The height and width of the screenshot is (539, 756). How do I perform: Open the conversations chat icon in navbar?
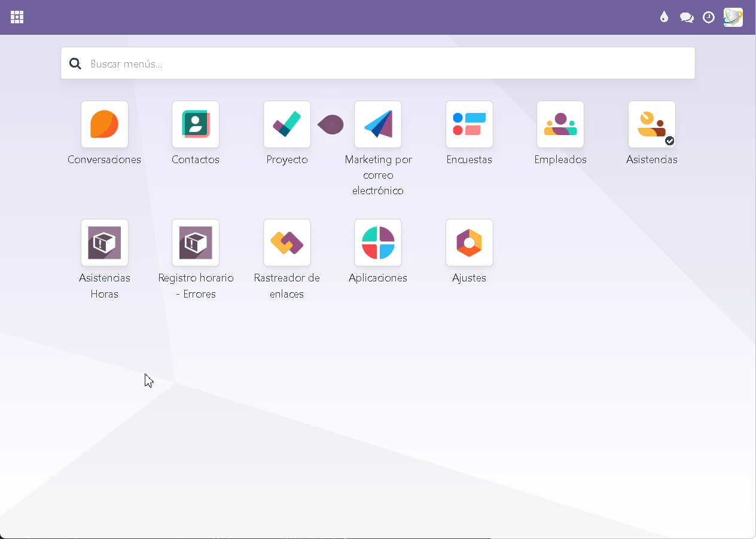tap(687, 17)
